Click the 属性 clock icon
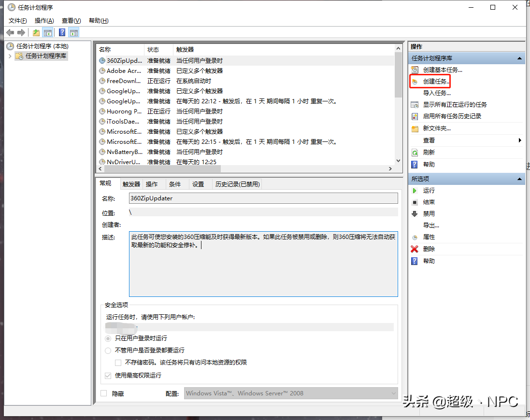The height and width of the screenshot is (420, 530). click(415, 238)
